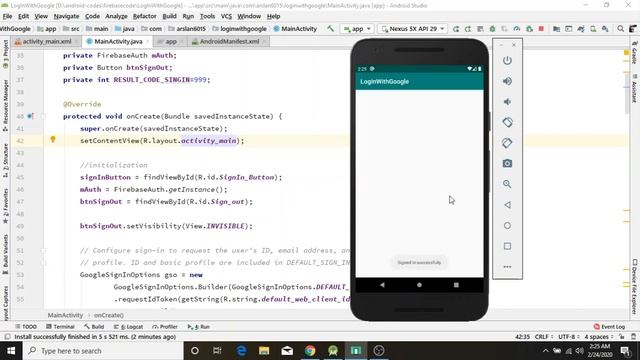
Task: Select the app gradle editor tab
Action: click(x=171, y=42)
